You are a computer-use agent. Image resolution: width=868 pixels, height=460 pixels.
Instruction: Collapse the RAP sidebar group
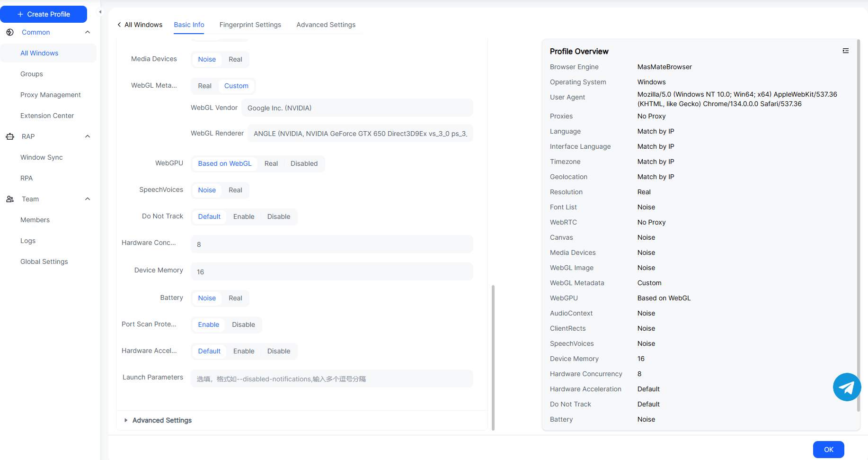[88, 136]
